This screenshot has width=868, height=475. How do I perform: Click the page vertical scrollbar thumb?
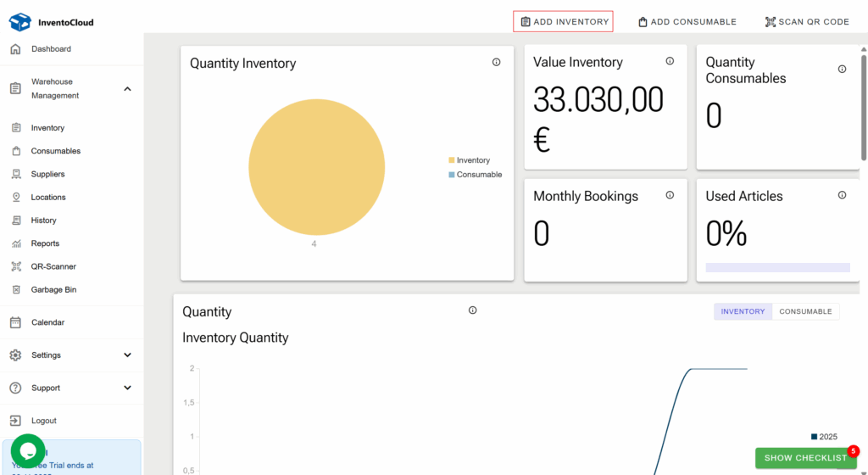coord(864,106)
